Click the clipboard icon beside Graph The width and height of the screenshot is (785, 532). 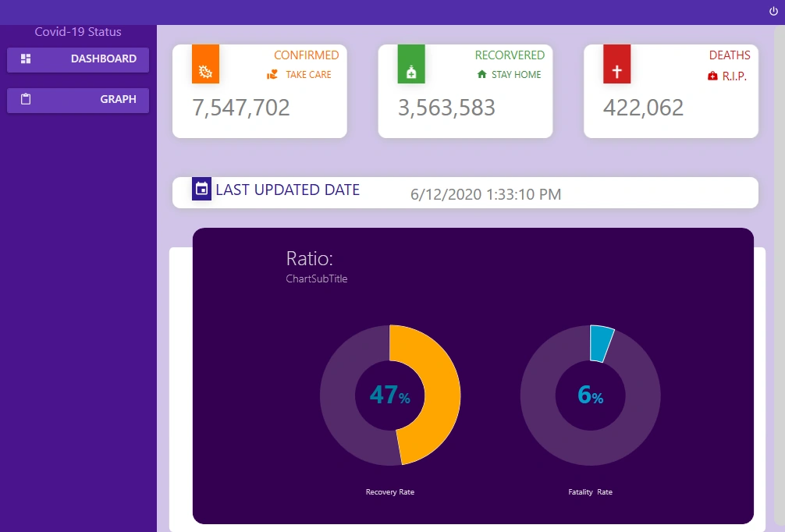26,99
